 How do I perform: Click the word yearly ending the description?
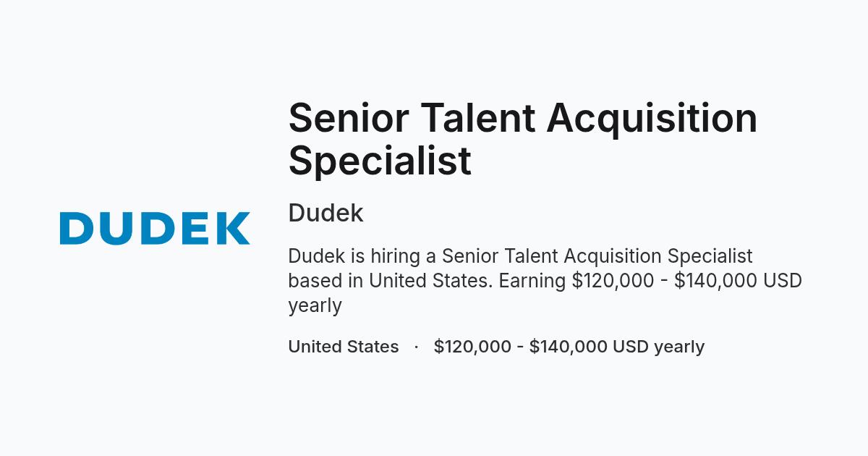[x=315, y=306]
